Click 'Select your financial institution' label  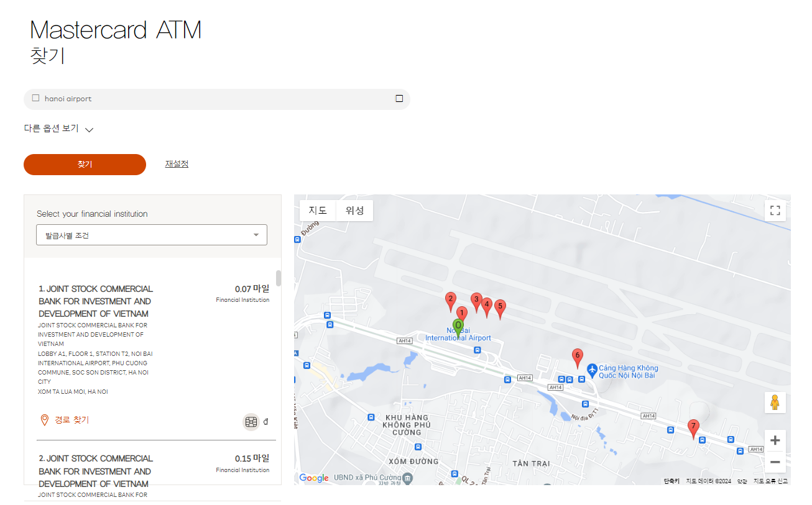[x=92, y=214]
